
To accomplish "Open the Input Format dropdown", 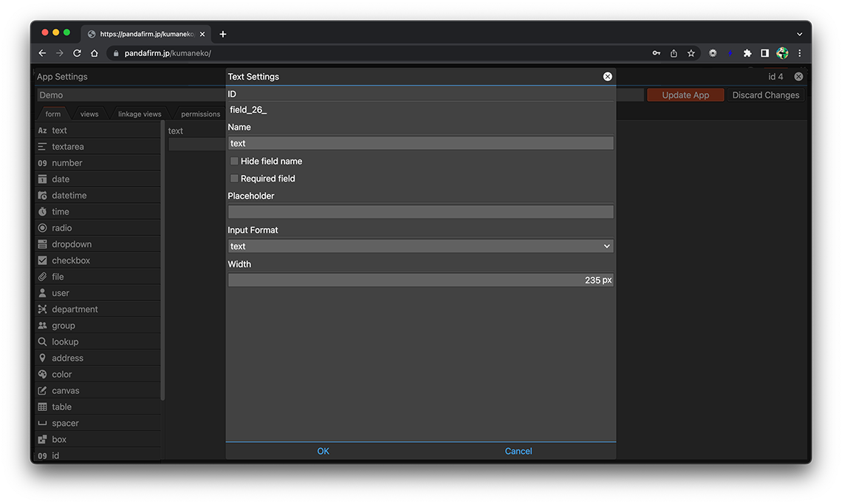I will [x=420, y=246].
